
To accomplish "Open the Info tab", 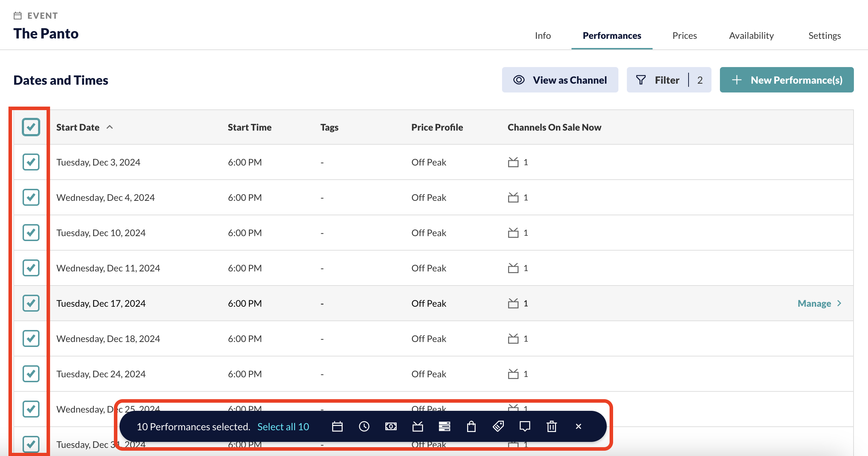I will [x=543, y=36].
